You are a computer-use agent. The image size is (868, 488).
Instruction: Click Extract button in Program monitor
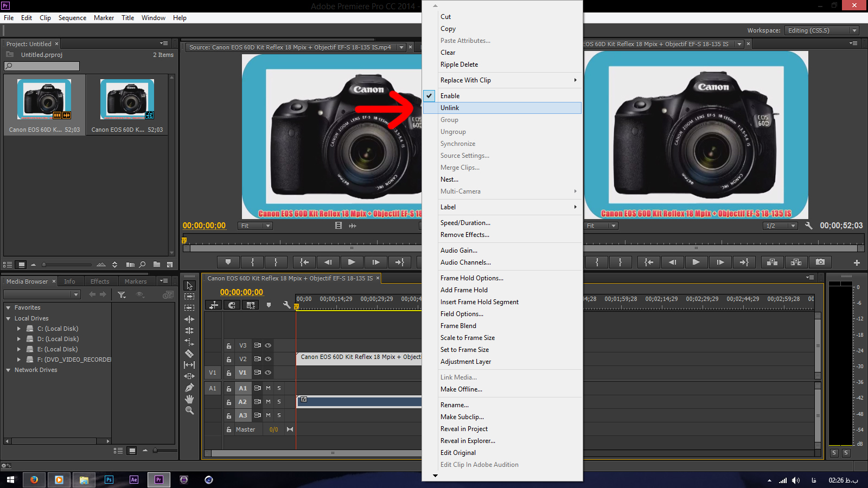click(x=796, y=262)
